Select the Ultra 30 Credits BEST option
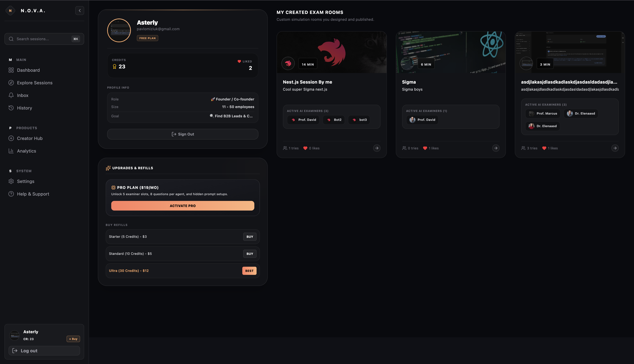 click(x=249, y=271)
